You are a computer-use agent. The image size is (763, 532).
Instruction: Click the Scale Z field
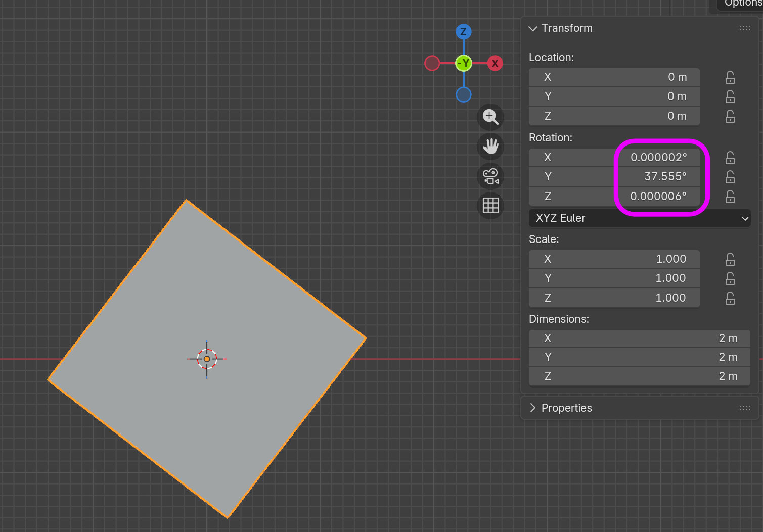(x=614, y=298)
